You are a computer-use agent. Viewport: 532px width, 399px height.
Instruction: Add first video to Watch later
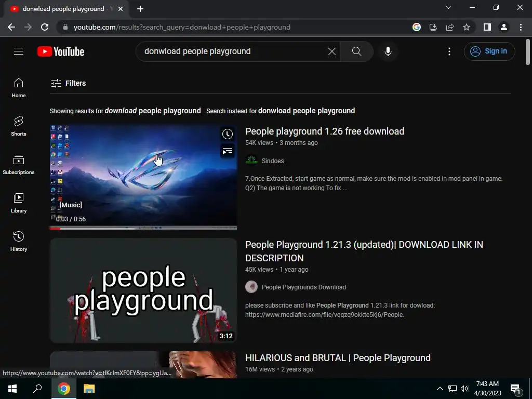(x=228, y=134)
